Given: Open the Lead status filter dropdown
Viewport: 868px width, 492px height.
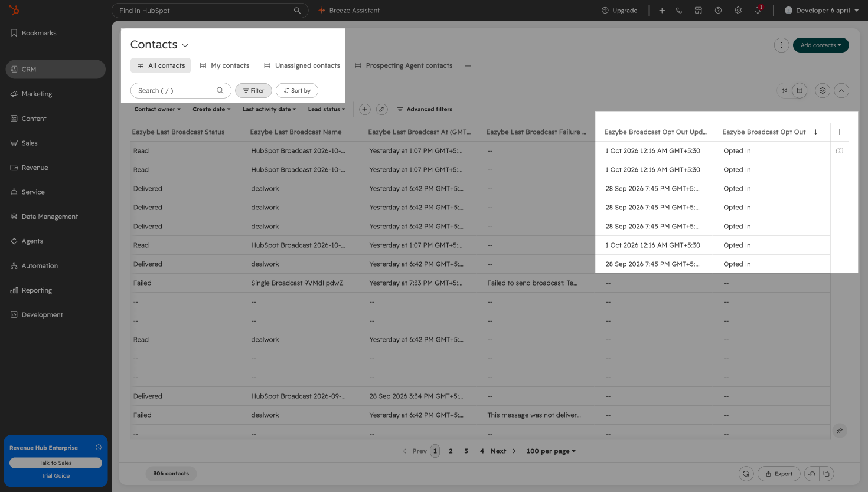Looking at the screenshot, I should point(327,109).
